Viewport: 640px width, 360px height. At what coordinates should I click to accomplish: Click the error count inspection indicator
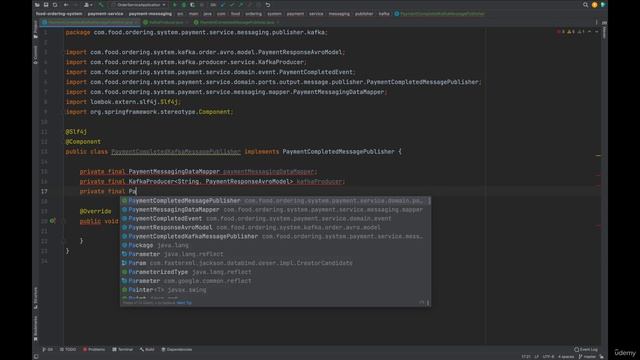[561, 32]
